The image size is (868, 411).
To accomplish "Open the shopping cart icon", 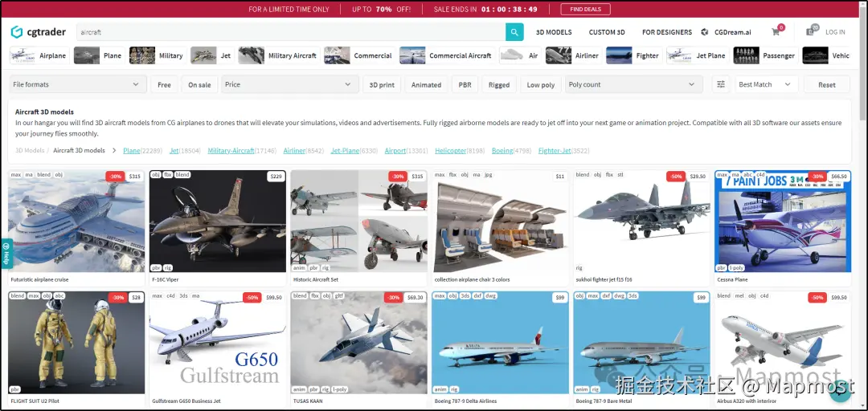I will tap(776, 31).
